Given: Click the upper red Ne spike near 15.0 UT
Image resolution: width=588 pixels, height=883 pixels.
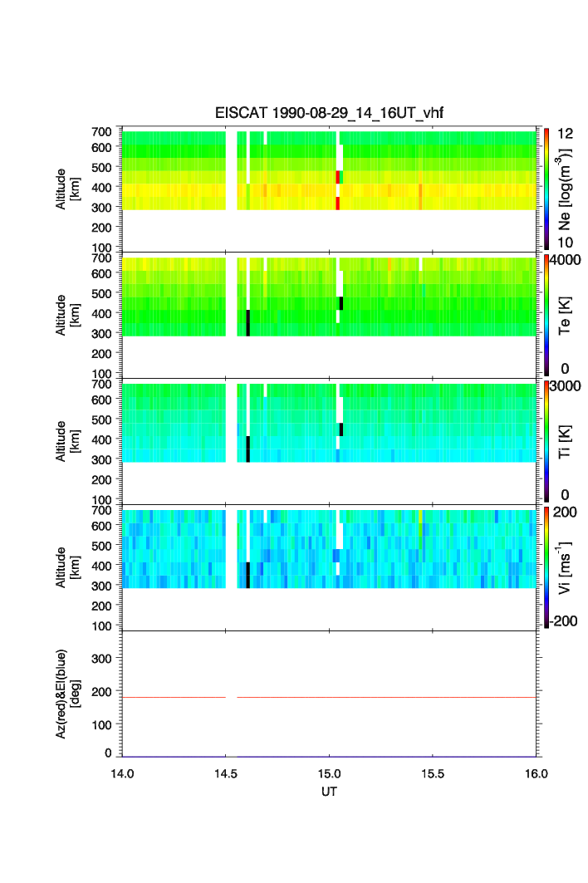Looking at the screenshot, I should tap(338, 177).
